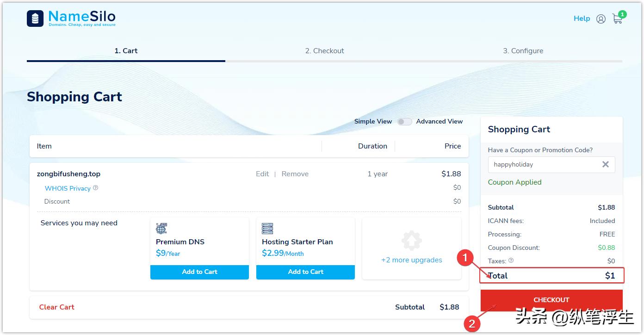Show +2 more upgrades
This screenshot has width=644, height=335.
(x=412, y=260)
